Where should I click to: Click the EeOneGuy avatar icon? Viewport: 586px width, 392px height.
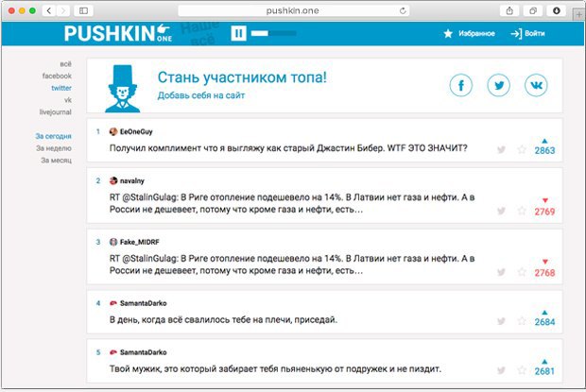click(113, 131)
